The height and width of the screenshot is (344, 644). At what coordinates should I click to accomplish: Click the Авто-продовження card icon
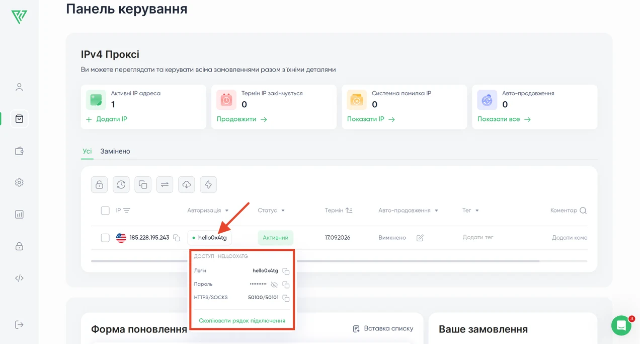click(x=487, y=100)
